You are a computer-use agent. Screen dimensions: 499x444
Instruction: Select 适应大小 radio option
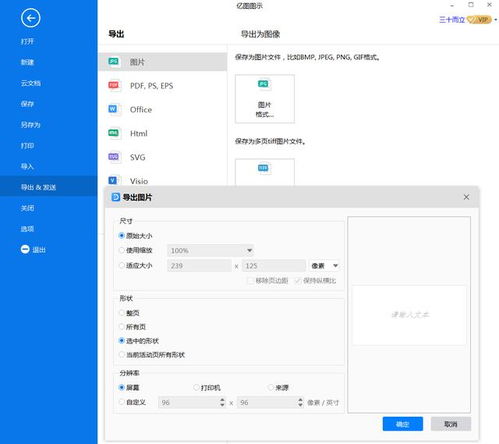(x=121, y=265)
